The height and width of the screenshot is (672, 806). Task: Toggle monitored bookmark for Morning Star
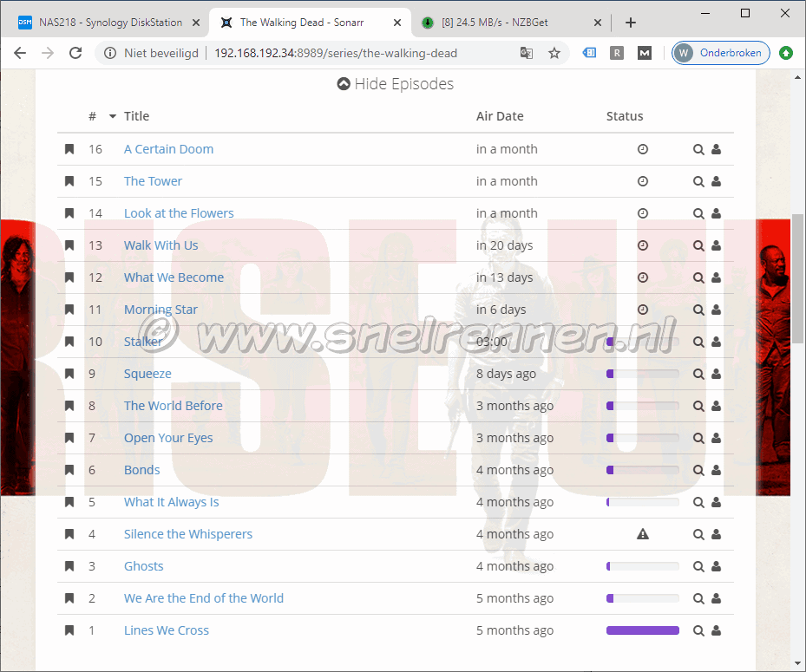pos(69,310)
